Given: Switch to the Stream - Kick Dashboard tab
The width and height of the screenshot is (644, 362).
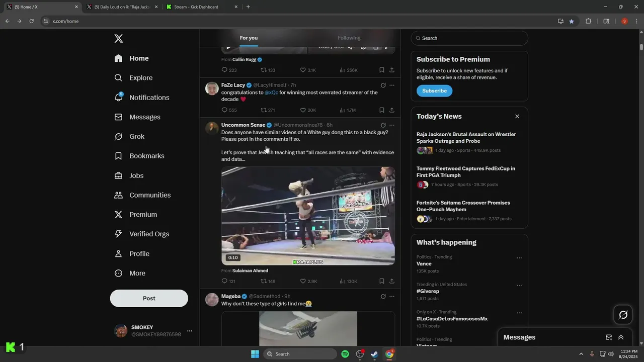Looking at the screenshot, I should click(x=201, y=7).
